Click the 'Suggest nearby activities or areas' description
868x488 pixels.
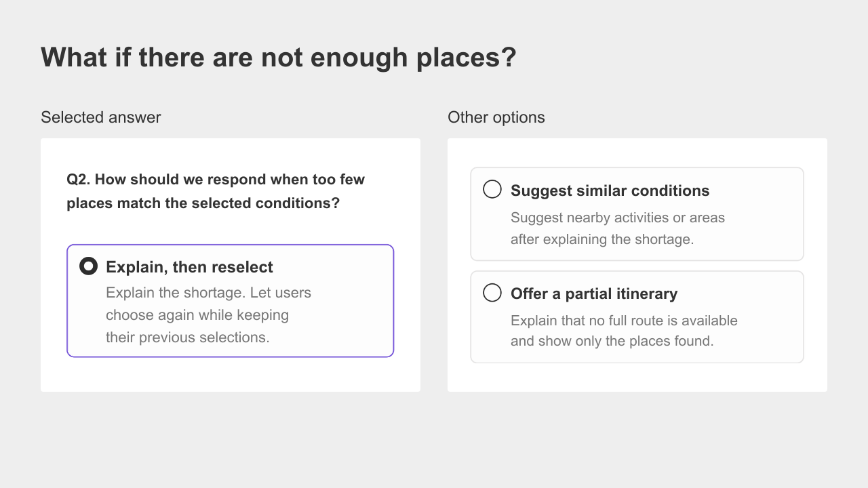coord(618,218)
